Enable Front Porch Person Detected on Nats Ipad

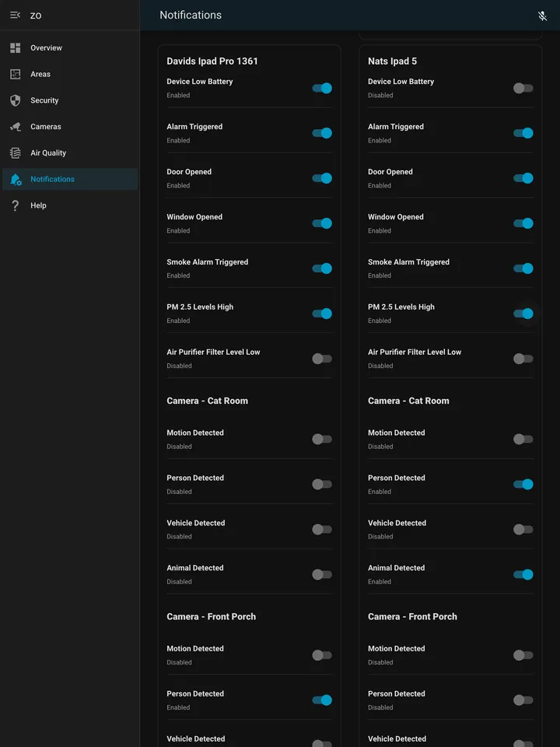(x=523, y=700)
